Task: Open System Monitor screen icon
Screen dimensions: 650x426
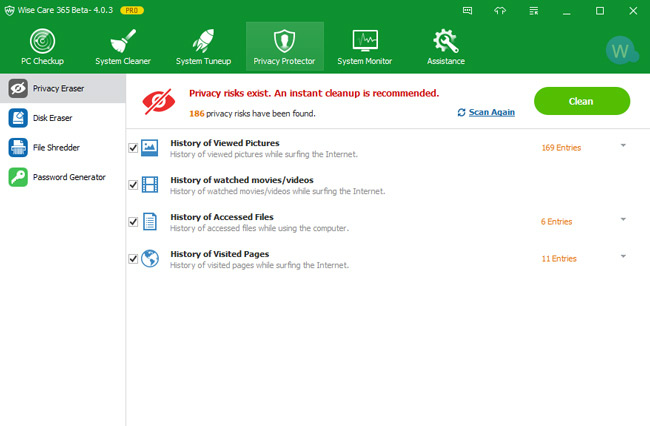Action: click(365, 41)
